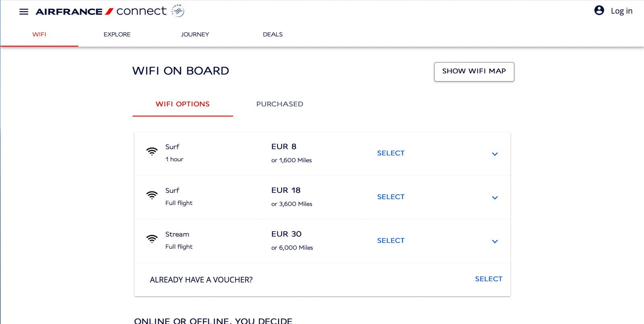
Task: Select the EUR 18 Surf Full flight pass
Action: click(390, 197)
